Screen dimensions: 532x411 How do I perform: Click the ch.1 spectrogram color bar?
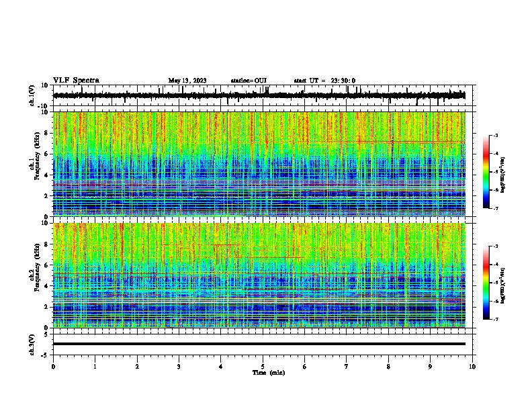tap(486, 172)
